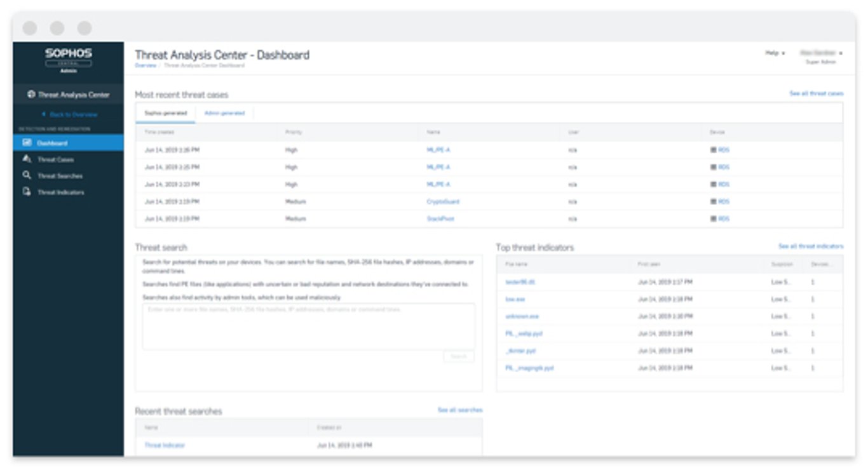Click the Sophos Central logo
The width and height of the screenshot is (868, 470).
(x=69, y=60)
